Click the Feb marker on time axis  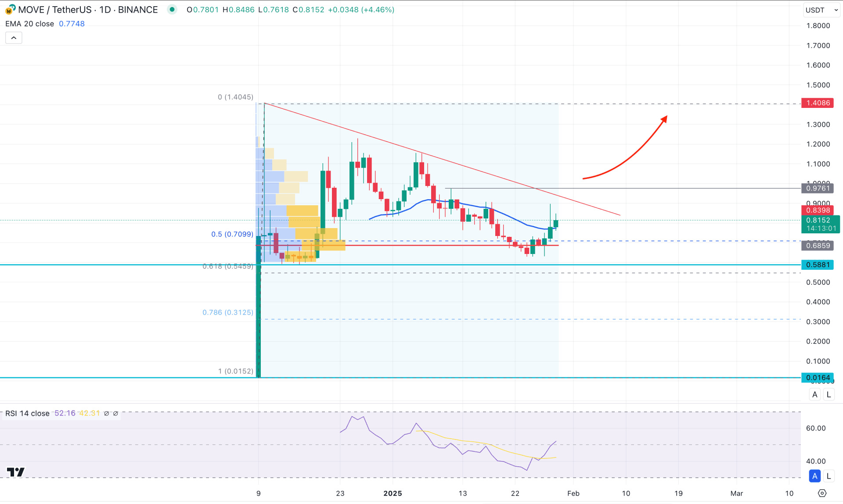573,493
